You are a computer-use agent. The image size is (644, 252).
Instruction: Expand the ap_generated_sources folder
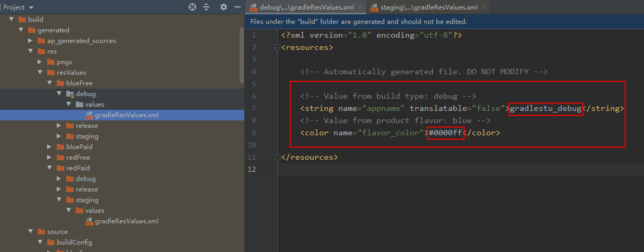pyautogui.click(x=31, y=41)
